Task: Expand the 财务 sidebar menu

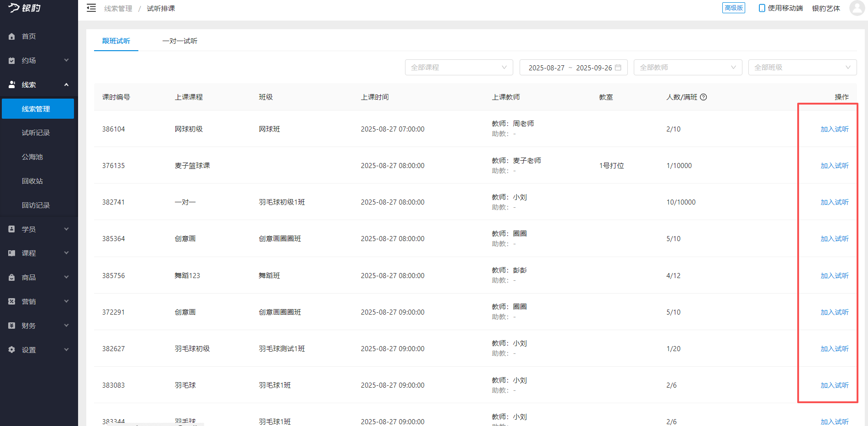Action: click(39, 326)
